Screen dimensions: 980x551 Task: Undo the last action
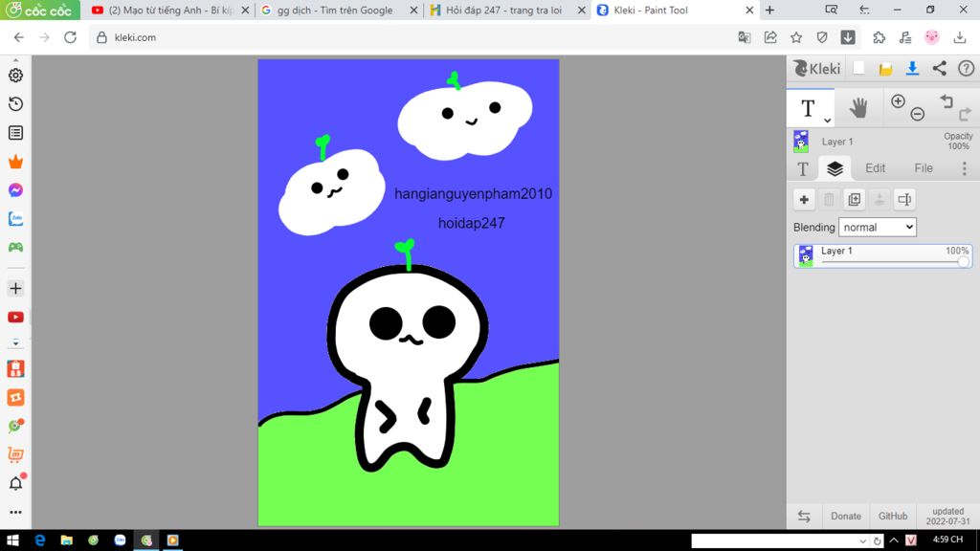click(947, 101)
